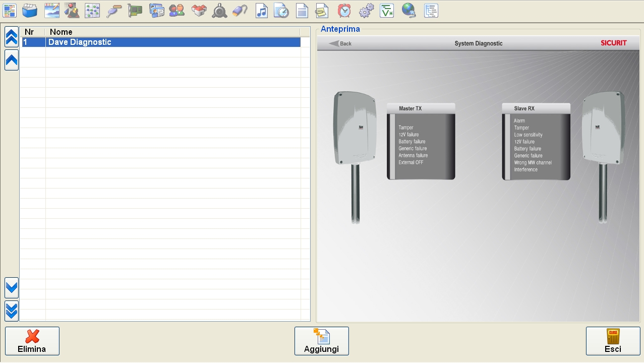Image resolution: width=644 pixels, height=363 pixels.
Task: Move up one row with single-up arrow
Action: 12,60
